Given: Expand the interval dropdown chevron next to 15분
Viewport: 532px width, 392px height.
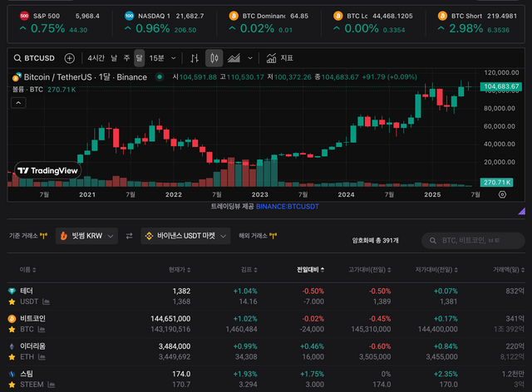Looking at the screenshot, I should pos(174,58).
